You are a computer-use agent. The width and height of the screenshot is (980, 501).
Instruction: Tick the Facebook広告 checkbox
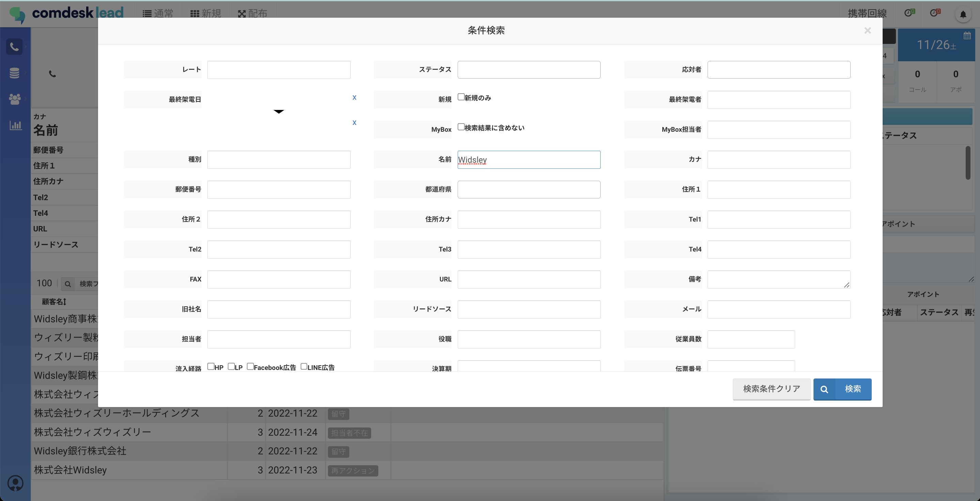[x=250, y=367]
